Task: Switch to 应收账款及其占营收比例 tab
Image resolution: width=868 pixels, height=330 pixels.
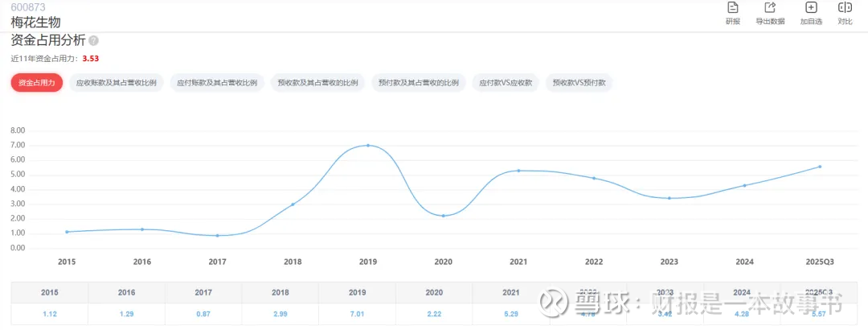Action: coord(117,83)
